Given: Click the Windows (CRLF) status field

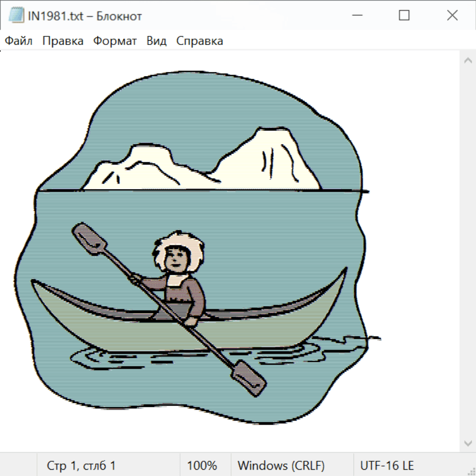Looking at the screenshot, I should click(x=281, y=465).
